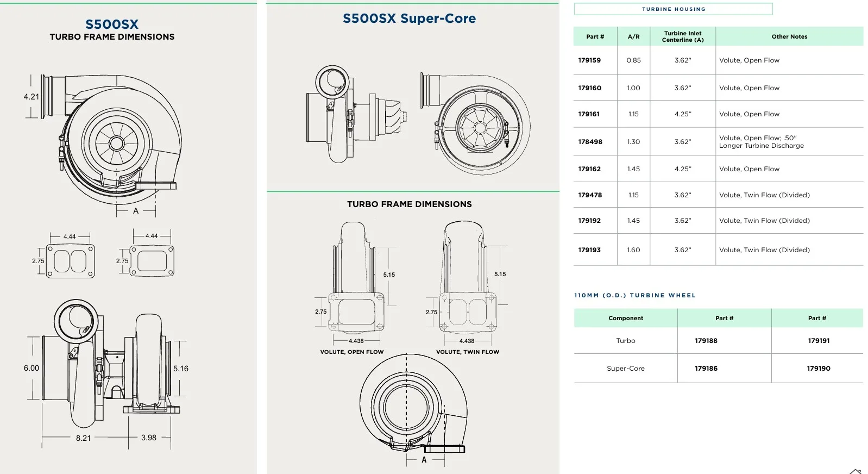Open the Super-Core front view drawing
The image size is (868, 474).
coord(475,124)
